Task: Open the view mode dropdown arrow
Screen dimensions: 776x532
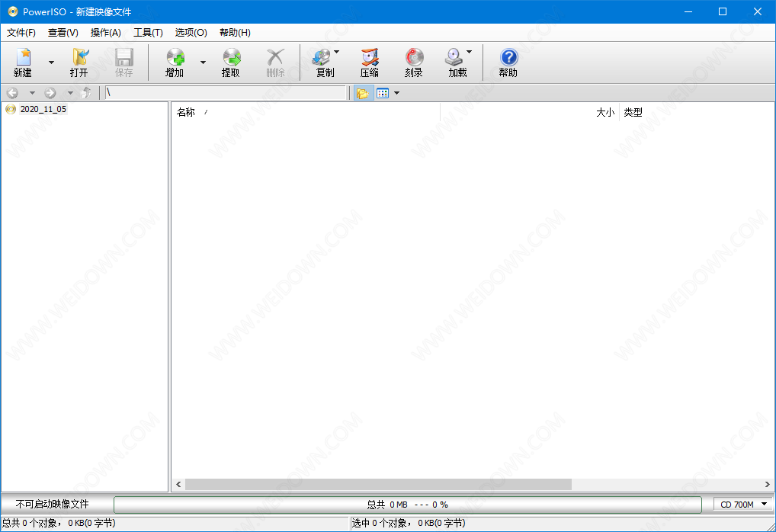Action: 396,93
